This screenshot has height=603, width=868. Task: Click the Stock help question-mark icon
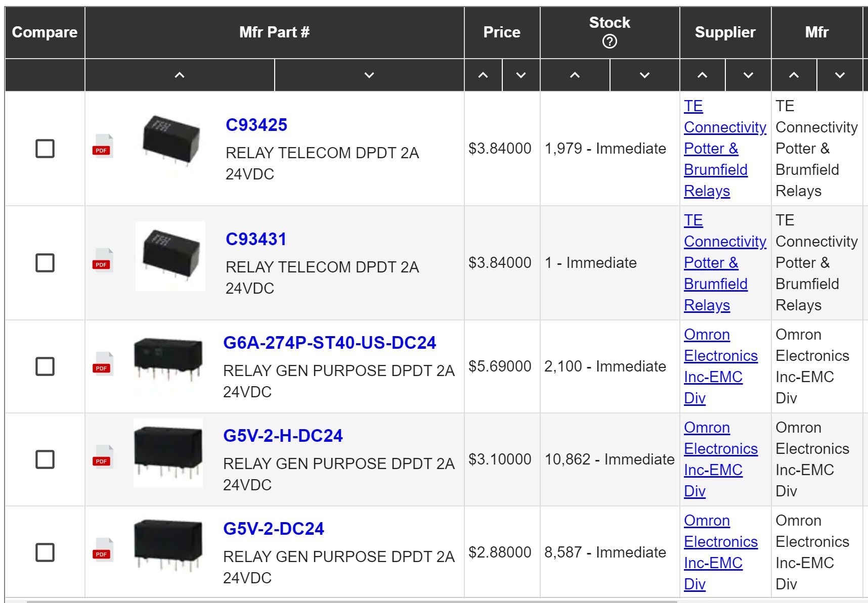tap(610, 41)
